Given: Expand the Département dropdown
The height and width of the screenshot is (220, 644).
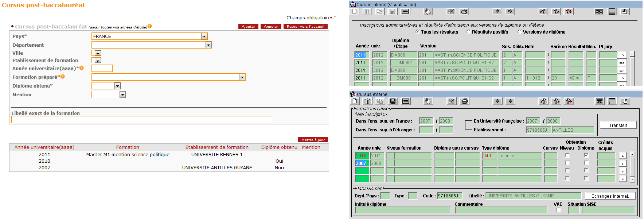Looking at the screenshot, I should click(x=208, y=45).
